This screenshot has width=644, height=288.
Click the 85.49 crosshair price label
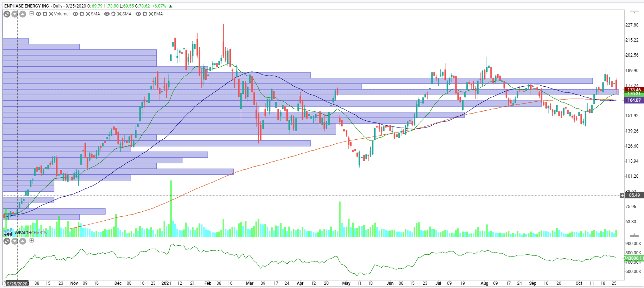pos(634,195)
